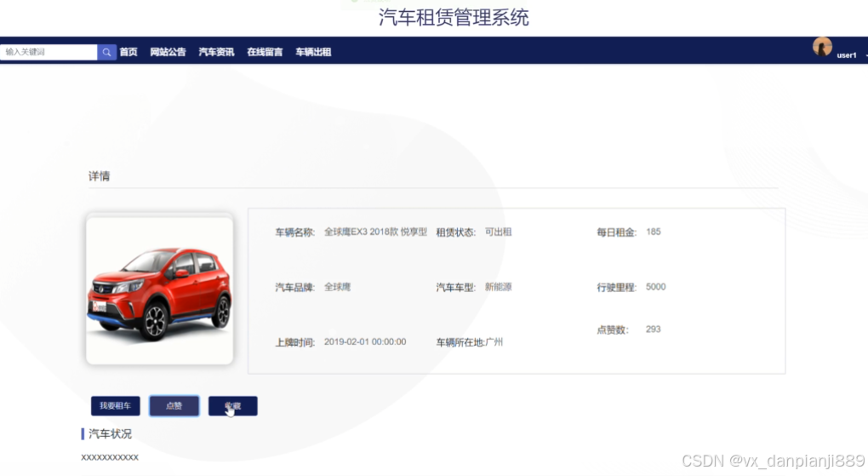Screen dimensions: 868x476
Task: Select the 车辆所在地:广州 text
Action: coord(470,342)
